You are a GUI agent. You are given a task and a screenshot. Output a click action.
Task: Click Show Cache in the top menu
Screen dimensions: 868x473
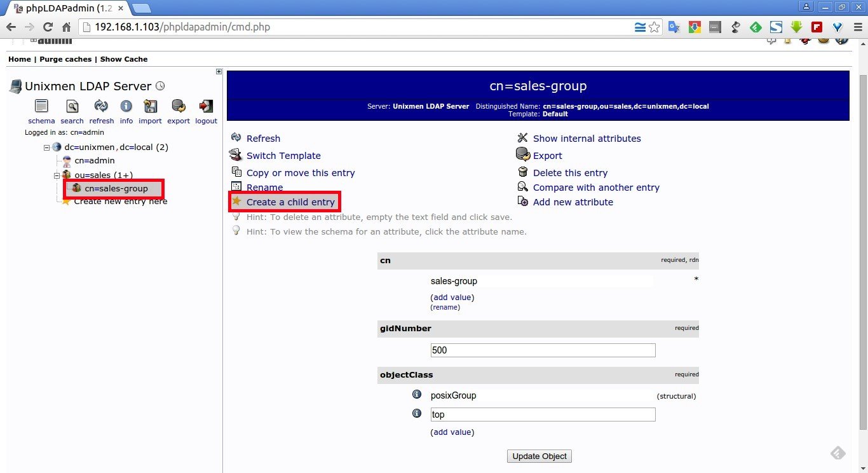point(124,59)
